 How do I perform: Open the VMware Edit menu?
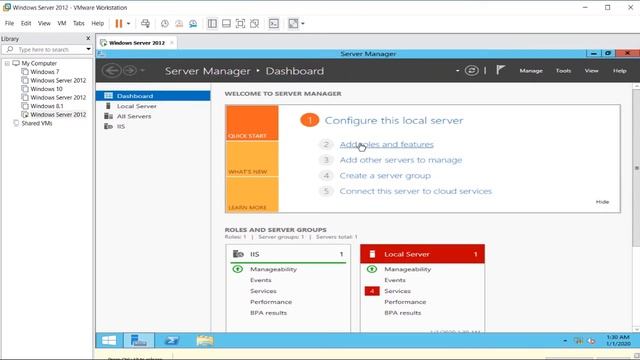pyautogui.click(x=26, y=23)
